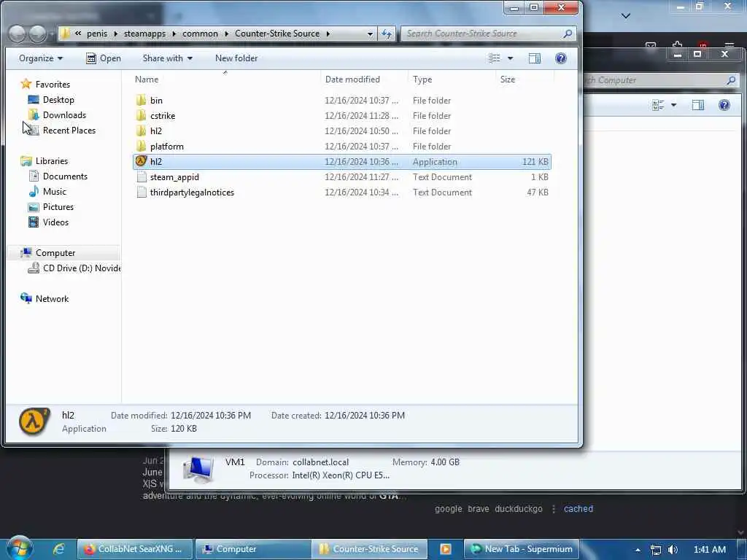Open Internet Explorer from taskbar
Viewport: 747px width, 560px height.
(58, 549)
